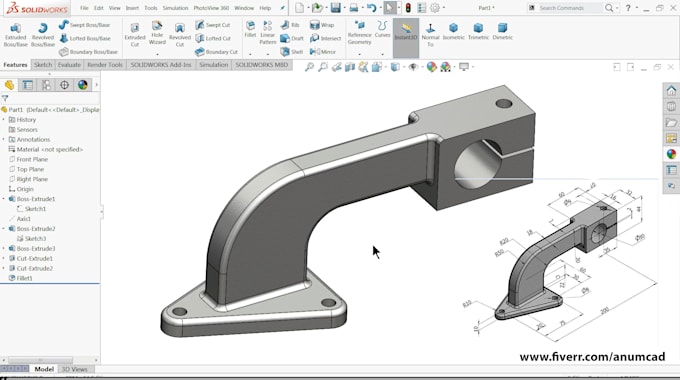Viewport: 680px width, 380px height.
Task: Open Appearances tab in task pane
Action: (x=671, y=154)
